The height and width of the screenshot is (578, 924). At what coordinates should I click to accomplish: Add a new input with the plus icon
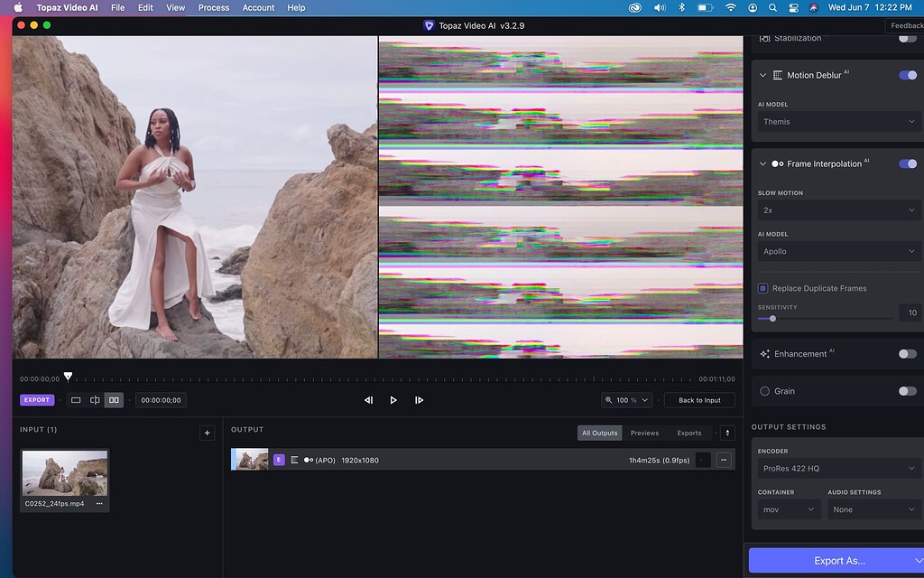(207, 433)
